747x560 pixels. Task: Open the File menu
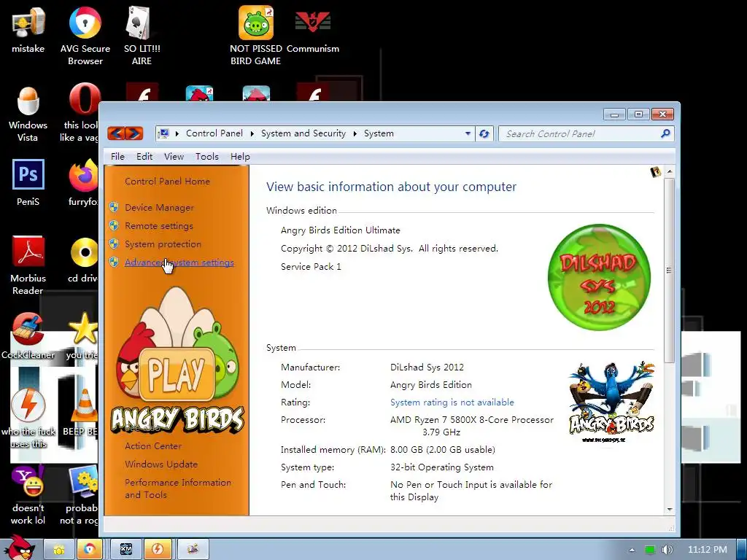tap(117, 157)
